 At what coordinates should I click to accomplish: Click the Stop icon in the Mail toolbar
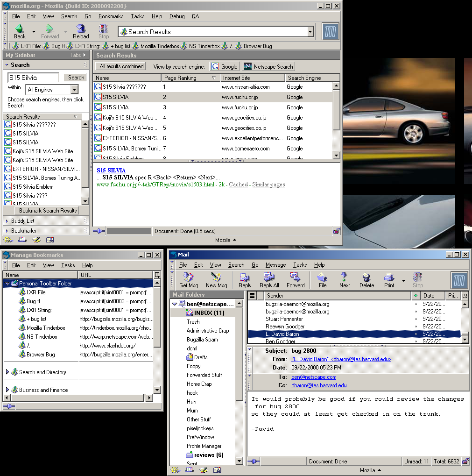(x=417, y=277)
